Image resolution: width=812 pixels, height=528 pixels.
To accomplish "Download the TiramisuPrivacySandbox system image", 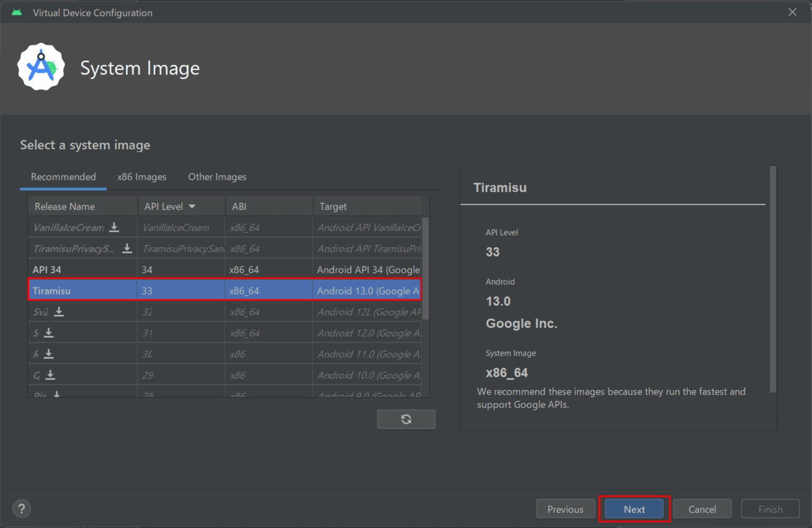I will 127,248.
